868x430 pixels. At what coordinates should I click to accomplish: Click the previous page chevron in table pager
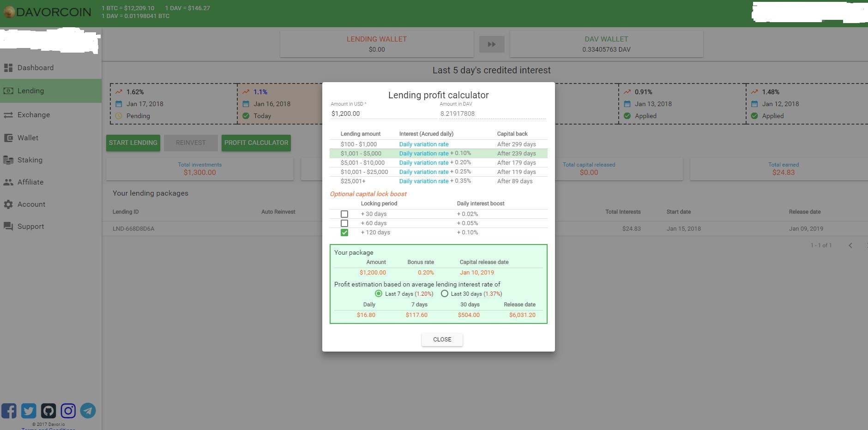click(850, 245)
